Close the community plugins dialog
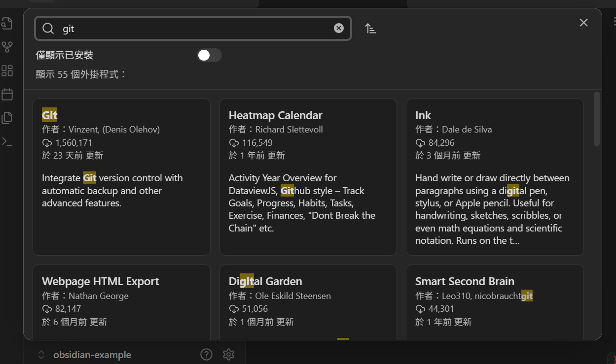This screenshot has height=364, width=616. [583, 23]
